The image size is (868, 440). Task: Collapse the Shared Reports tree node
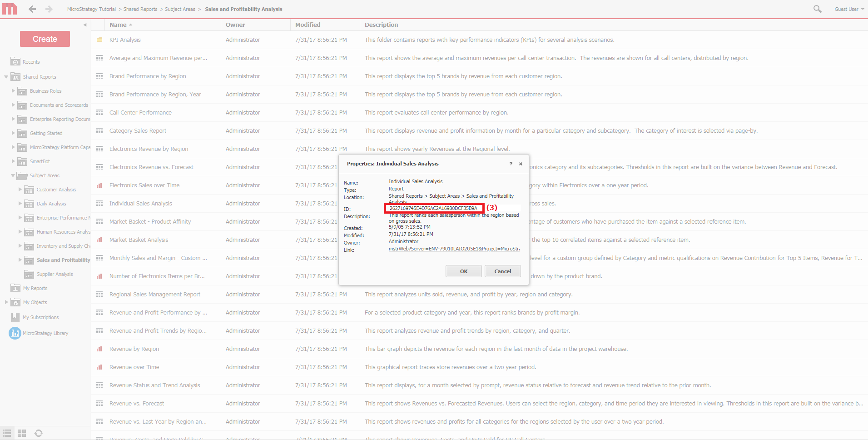click(6, 77)
